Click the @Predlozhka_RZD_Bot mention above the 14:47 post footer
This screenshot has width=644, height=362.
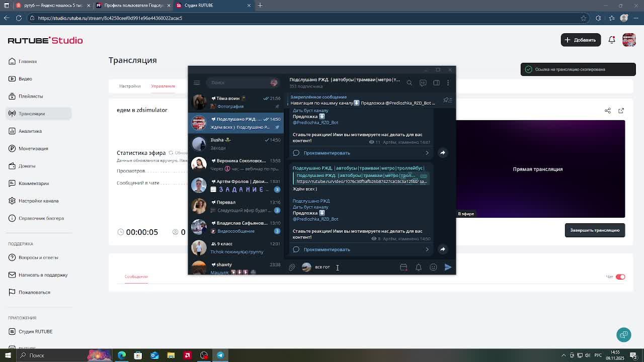[x=315, y=123]
